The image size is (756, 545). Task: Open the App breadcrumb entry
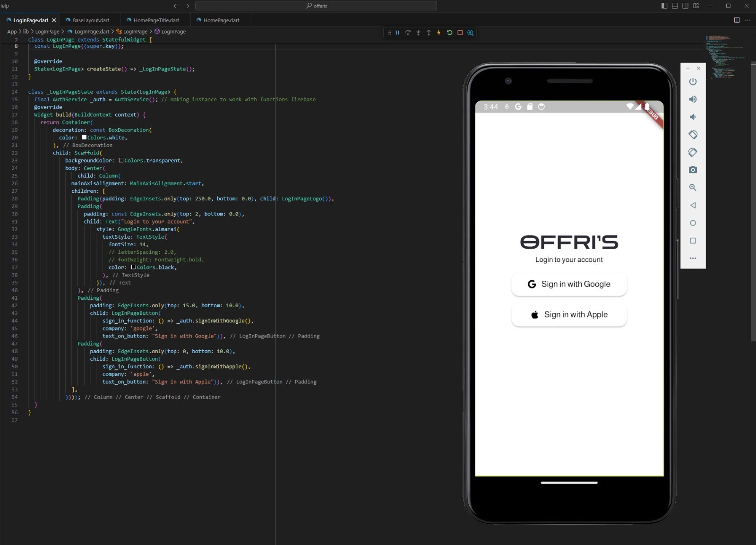(x=12, y=32)
